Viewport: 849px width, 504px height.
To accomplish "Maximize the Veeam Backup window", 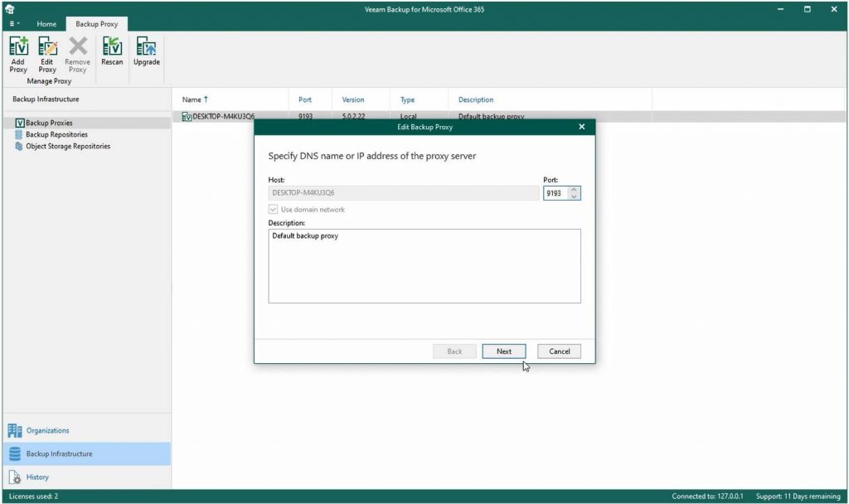I will click(x=808, y=9).
